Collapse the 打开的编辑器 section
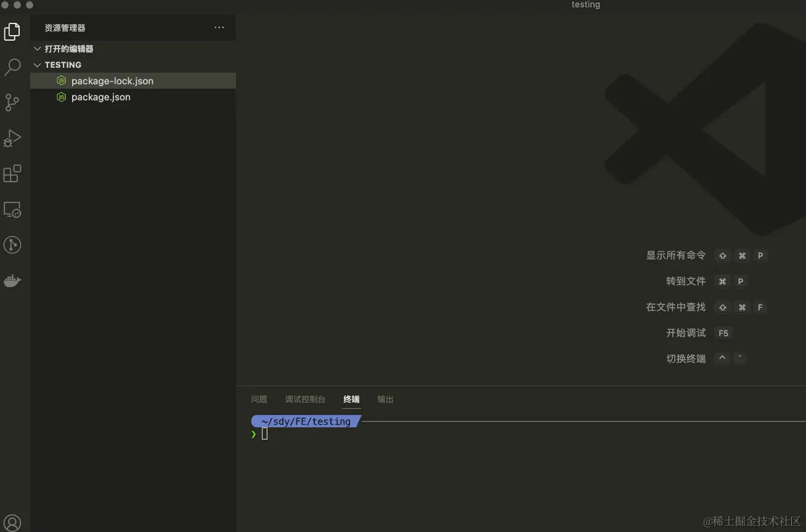Image resolution: width=806 pixels, height=532 pixels. [x=38, y=49]
